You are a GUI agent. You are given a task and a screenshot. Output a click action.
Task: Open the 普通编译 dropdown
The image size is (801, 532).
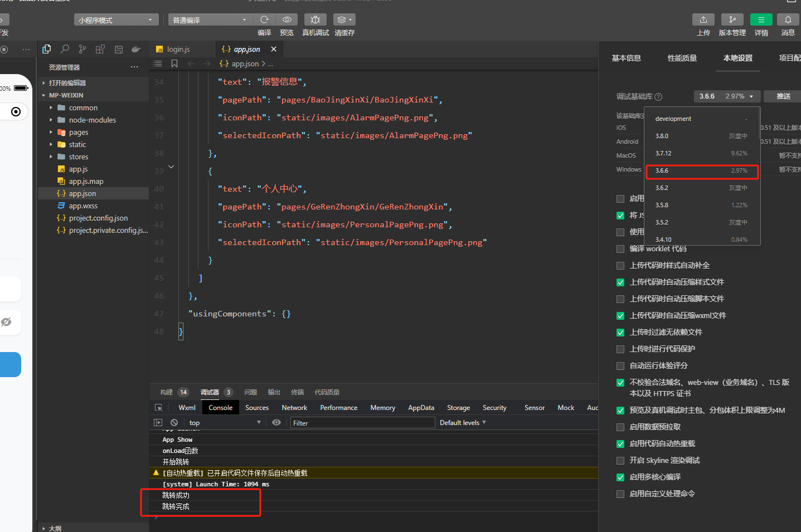(x=210, y=20)
